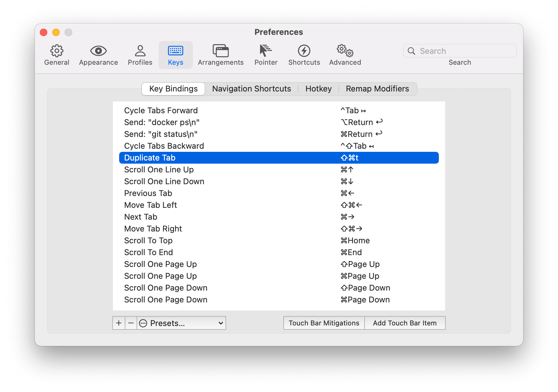Click the ellipsis icon beside Presets
The height and width of the screenshot is (392, 558).
pos(143,323)
